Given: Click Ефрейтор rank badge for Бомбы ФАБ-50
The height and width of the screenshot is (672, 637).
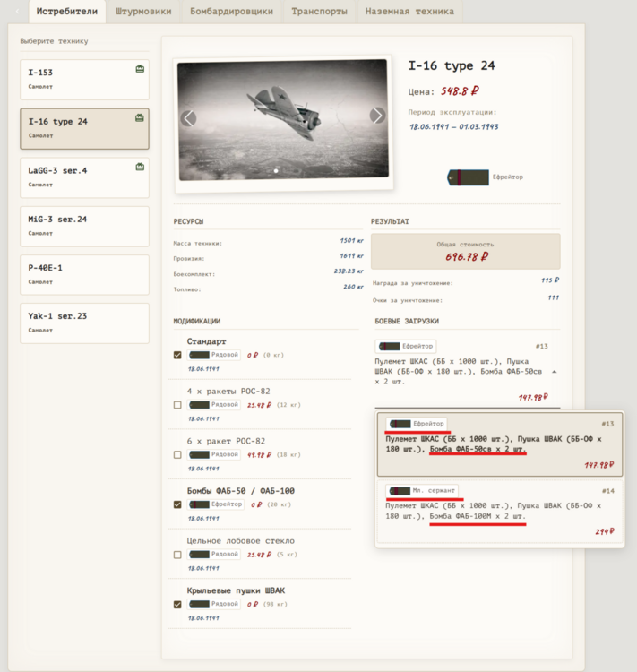Looking at the screenshot, I should pyautogui.click(x=216, y=504).
